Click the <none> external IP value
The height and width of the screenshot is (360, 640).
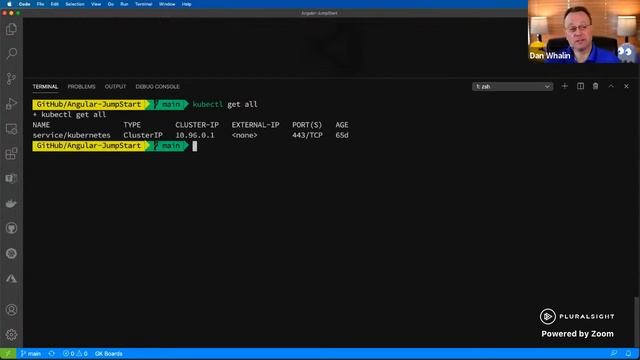(244, 135)
